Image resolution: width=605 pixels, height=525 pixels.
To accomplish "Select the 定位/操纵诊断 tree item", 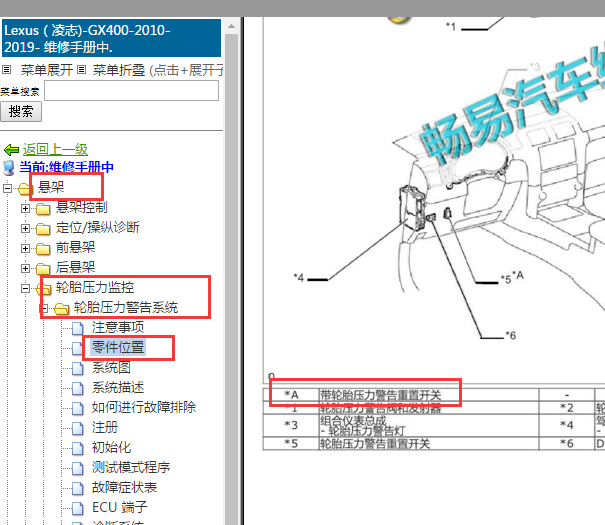I will tap(98, 228).
